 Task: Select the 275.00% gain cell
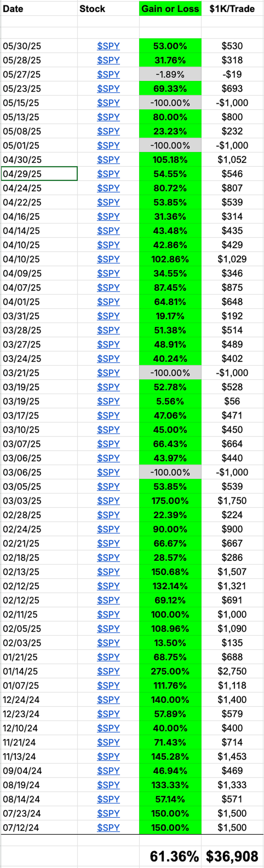[170, 671]
